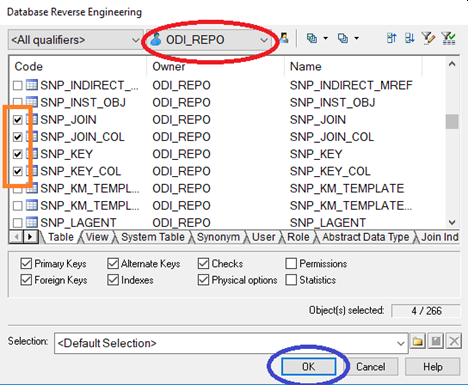The image size is (468, 385).
Task: Click table icon of SNP_INDIRECT row
Action: (32, 85)
